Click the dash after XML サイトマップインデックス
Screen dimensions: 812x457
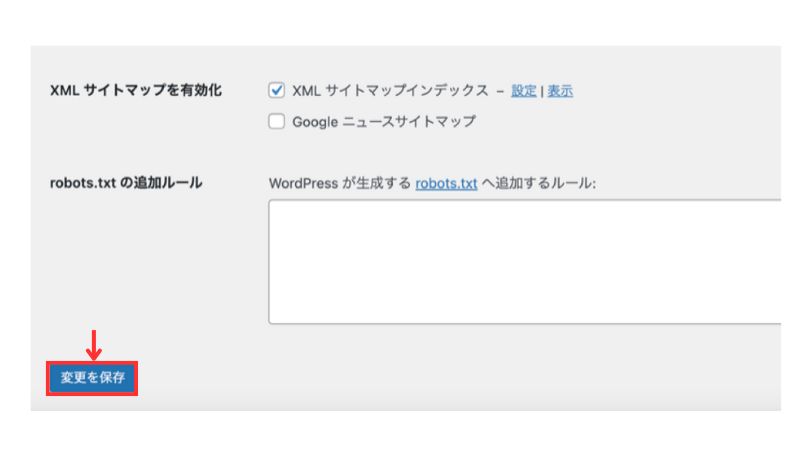pyautogui.click(x=501, y=91)
